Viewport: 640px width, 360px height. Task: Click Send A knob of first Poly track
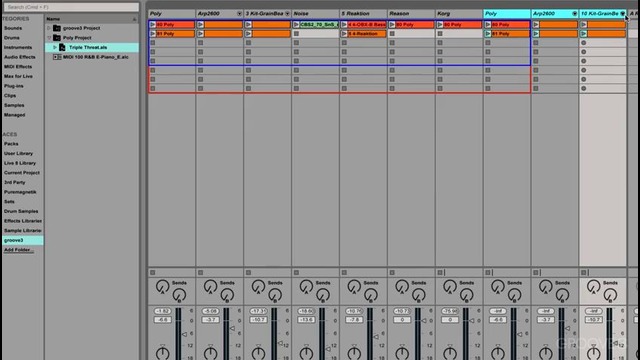(162, 287)
